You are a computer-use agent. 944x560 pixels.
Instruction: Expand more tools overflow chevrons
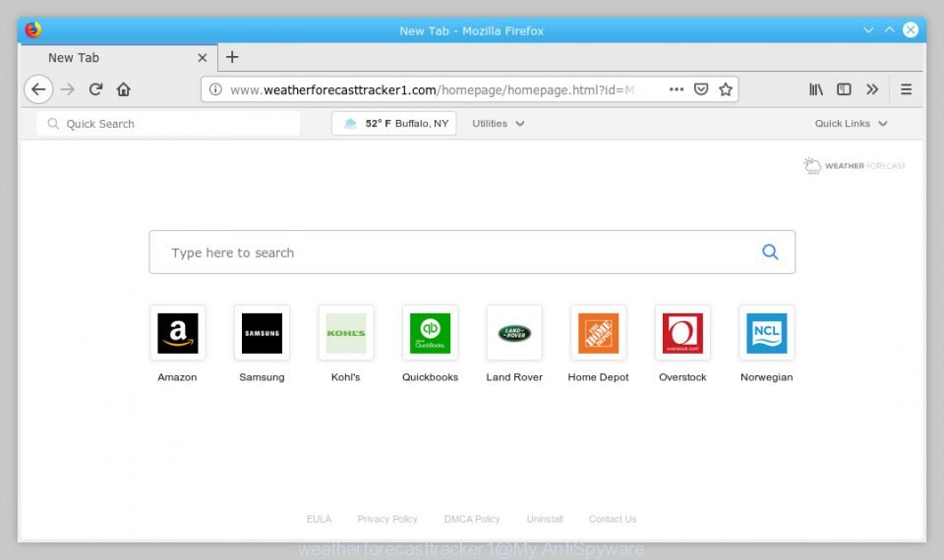point(872,89)
